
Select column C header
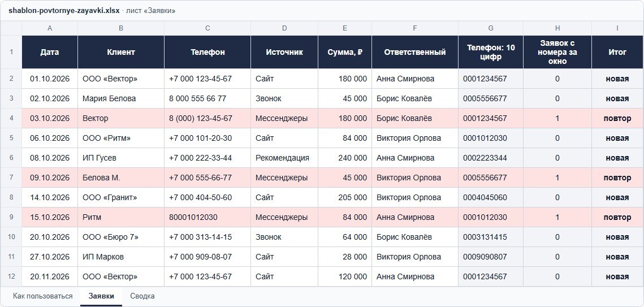[208, 28]
